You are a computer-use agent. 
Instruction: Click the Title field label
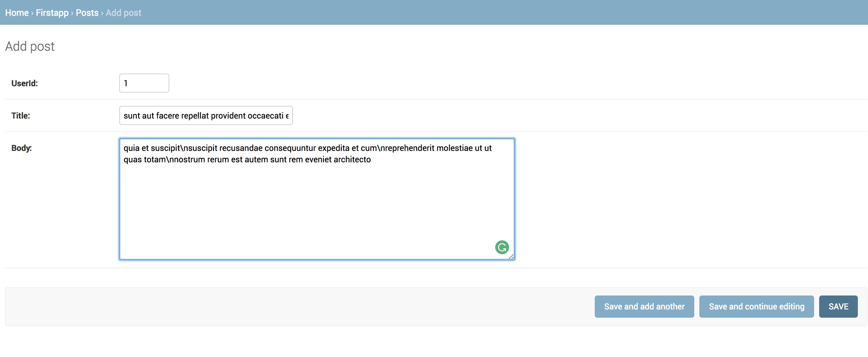[x=21, y=116]
